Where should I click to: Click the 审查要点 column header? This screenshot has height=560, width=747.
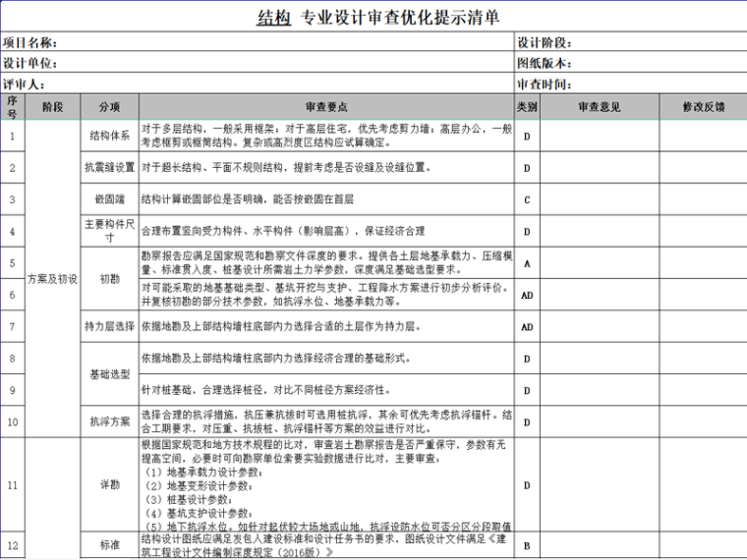click(325, 106)
